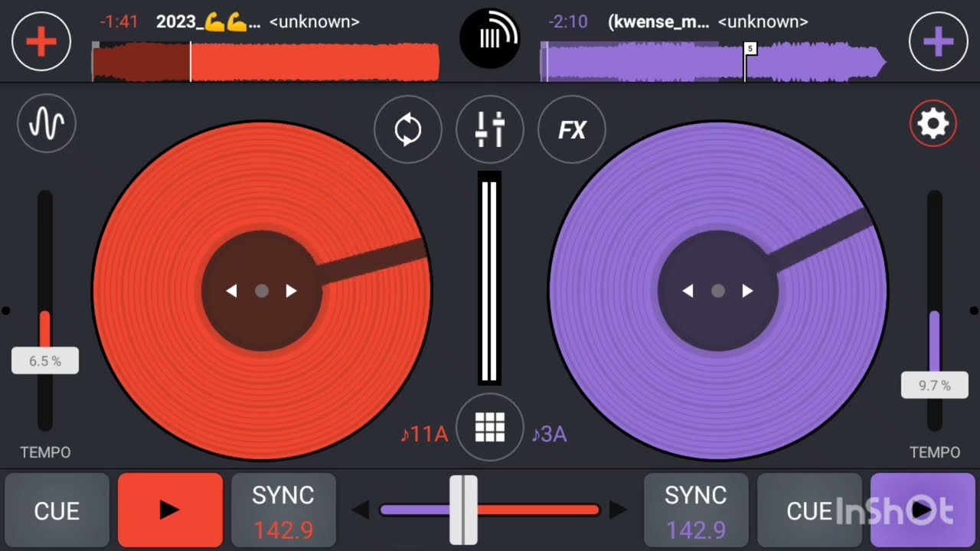Viewport: 980px width, 551px height.
Task: Click the red tempo slider at 6.5 %
Action: pyautogui.click(x=45, y=360)
